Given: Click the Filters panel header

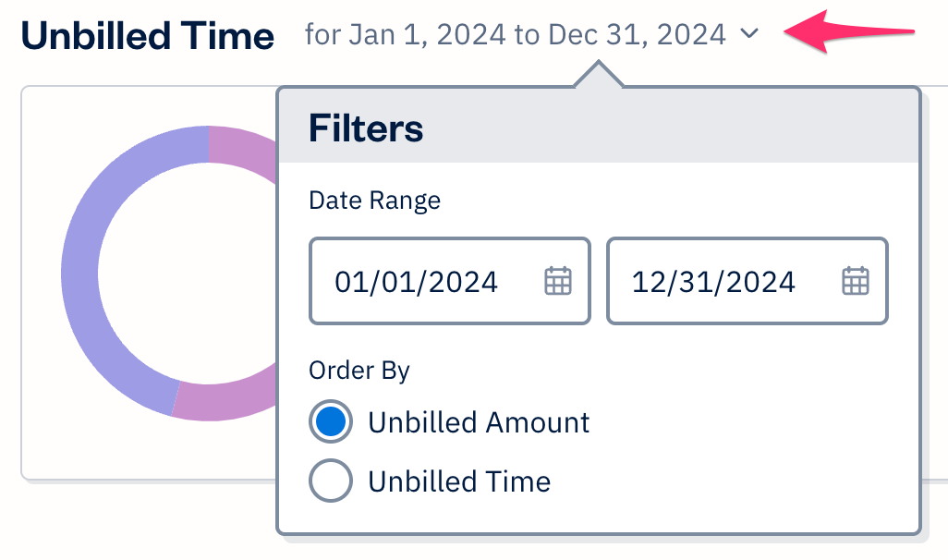Looking at the screenshot, I should point(599,127).
